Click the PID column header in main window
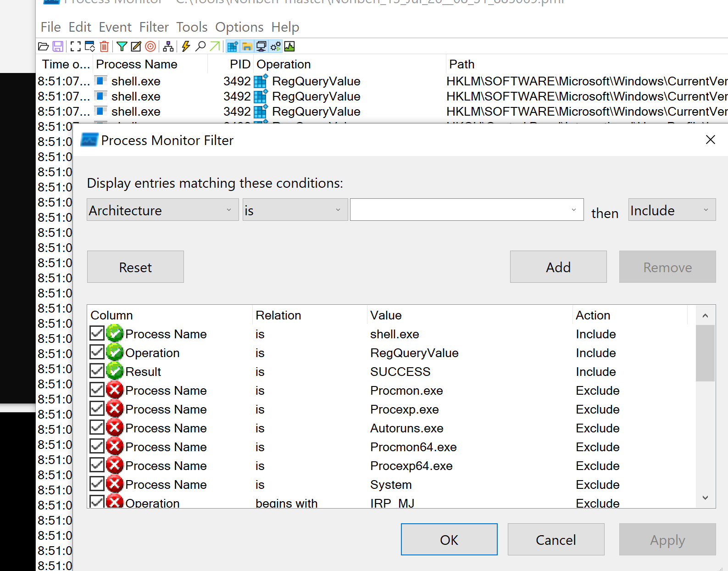The image size is (728, 571). tap(230, 64)
